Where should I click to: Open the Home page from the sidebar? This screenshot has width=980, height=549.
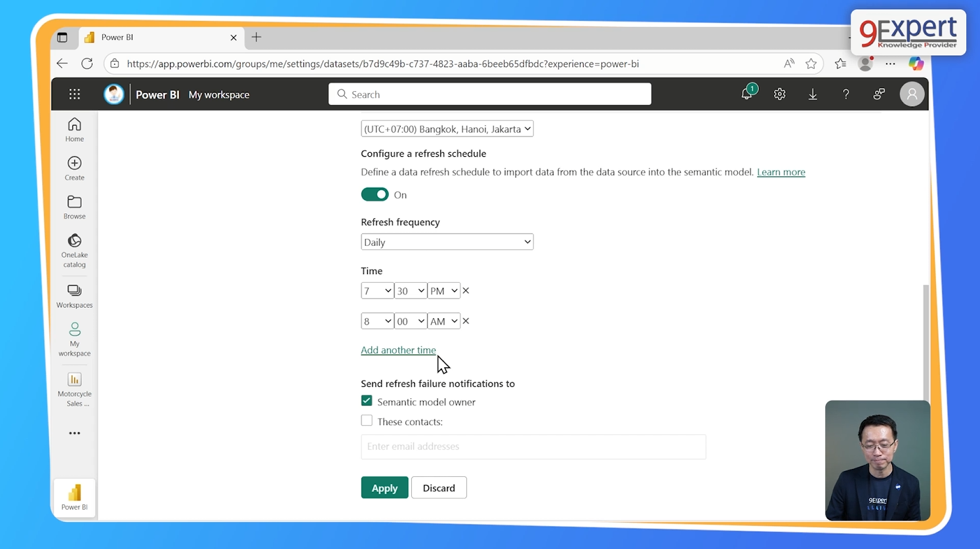(x=74, y=129)
